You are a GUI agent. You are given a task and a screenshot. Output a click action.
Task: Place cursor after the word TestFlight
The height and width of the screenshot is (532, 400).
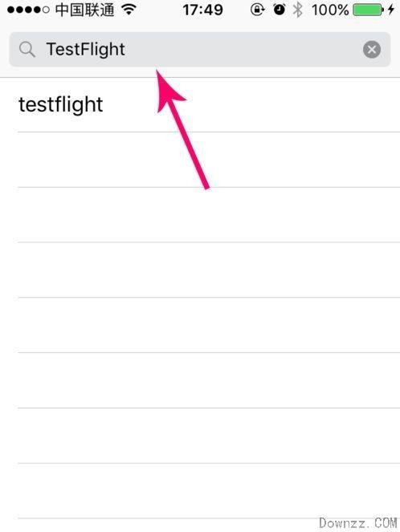(126, 50)
